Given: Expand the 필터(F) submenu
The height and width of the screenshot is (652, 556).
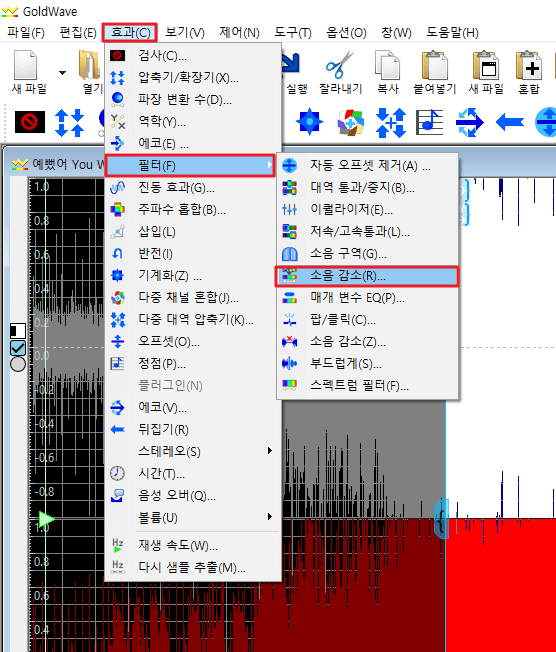Looking at the screenshot, I should click(x=190, y=165).
